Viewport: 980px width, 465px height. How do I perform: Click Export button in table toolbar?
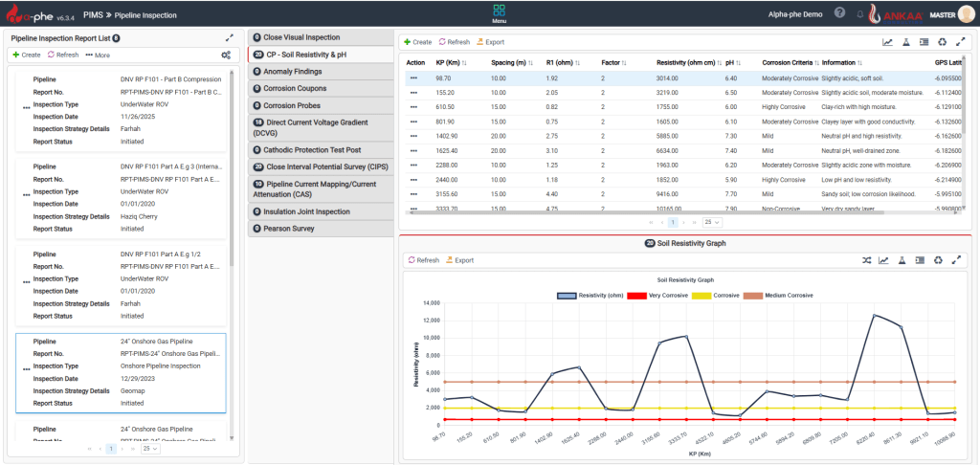click(x=490, y=42)
